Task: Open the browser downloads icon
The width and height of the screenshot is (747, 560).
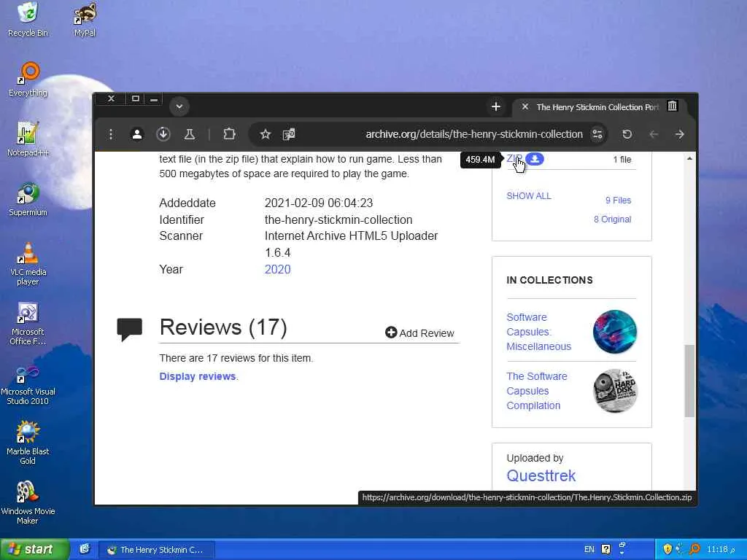Action: [163, 134]
